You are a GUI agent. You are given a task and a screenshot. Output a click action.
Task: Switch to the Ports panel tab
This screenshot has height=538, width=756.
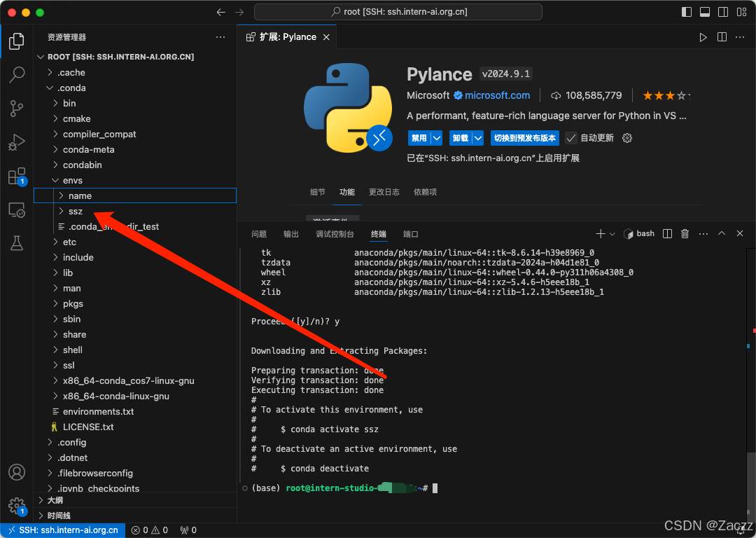tap(411, 234)
